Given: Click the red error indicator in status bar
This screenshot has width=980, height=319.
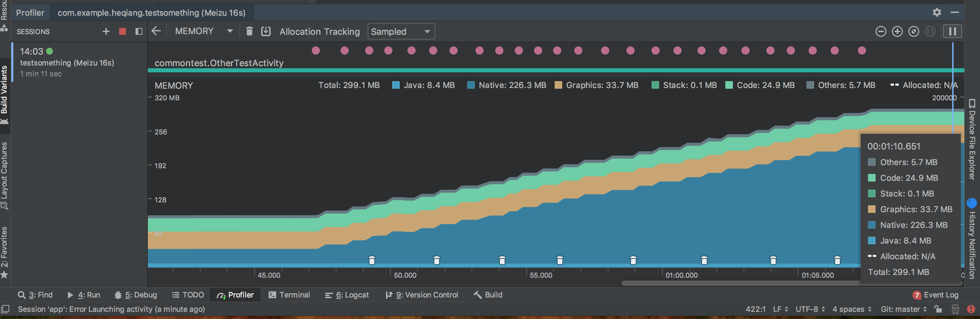Looking at the screenshot, I should [x=970, y=309].
